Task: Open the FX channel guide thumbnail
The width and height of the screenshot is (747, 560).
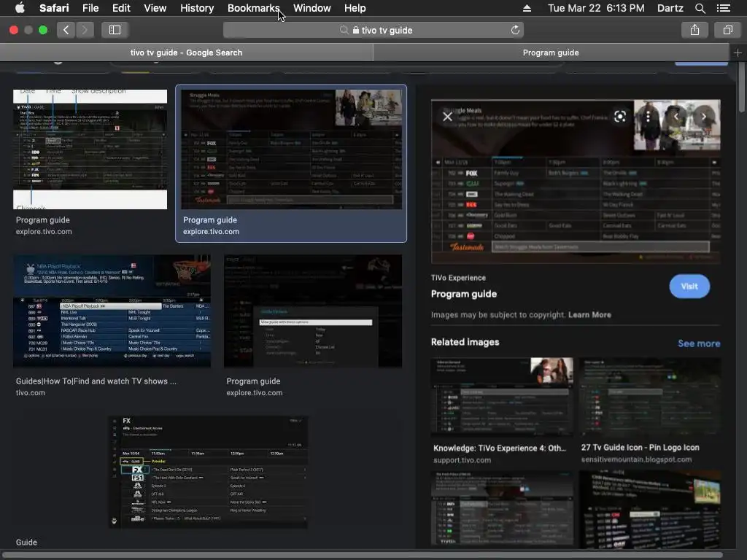Action: point(208,472)
